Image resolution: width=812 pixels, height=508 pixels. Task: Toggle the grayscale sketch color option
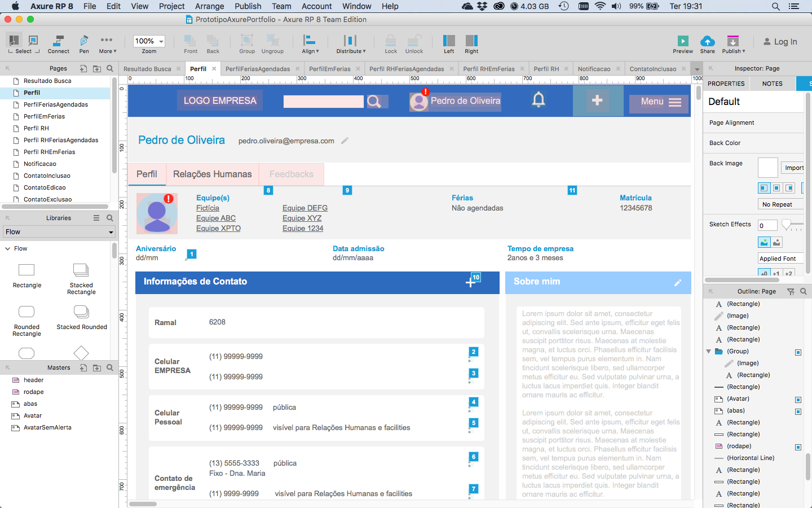pos(777,242)
